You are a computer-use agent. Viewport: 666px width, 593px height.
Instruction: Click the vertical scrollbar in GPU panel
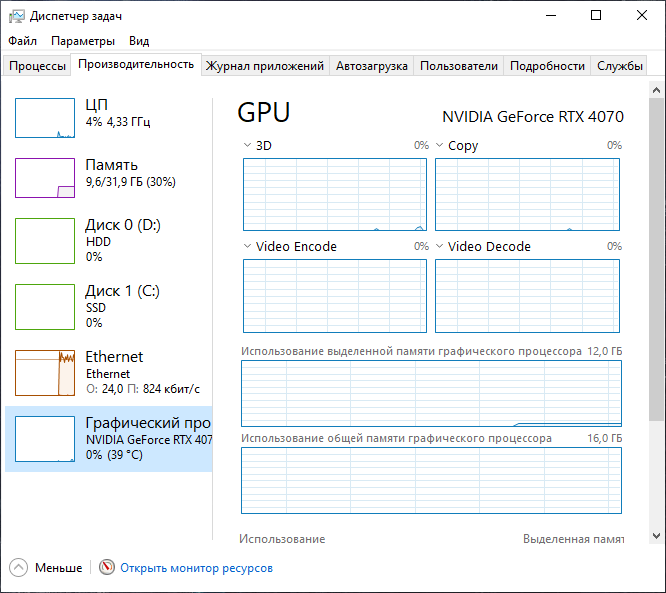click(x=656, y=300)
